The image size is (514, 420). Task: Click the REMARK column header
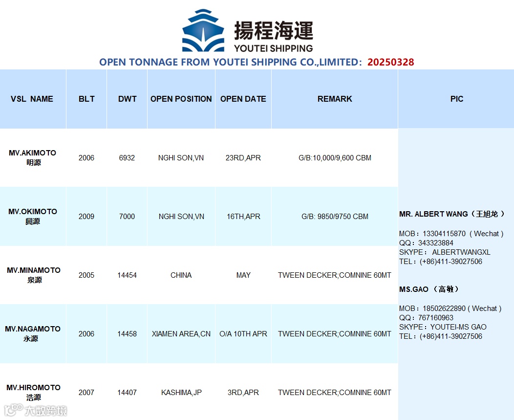(x=335, y=99)
